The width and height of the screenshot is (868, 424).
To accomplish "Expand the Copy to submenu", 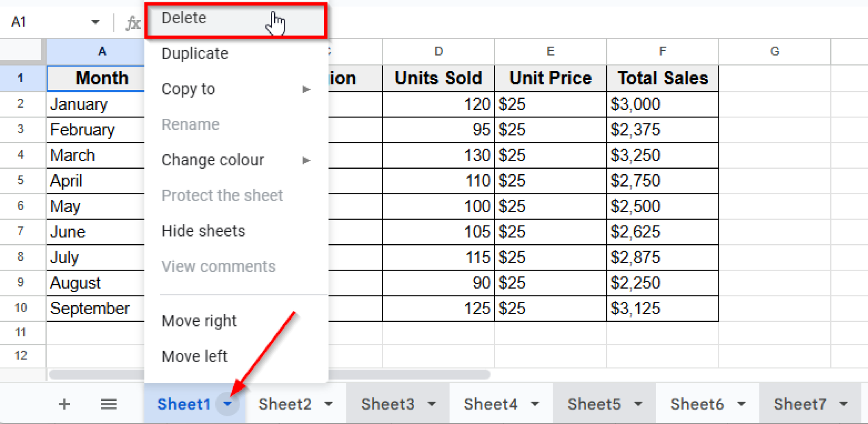I will [306, 89].
